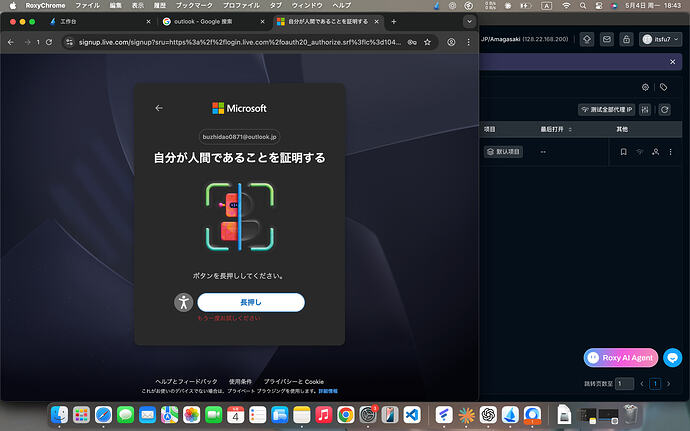This screenshot has height=431, width=690.
Task: Click the 测试全部代理 IP button
Action: (x=606, y=110)
